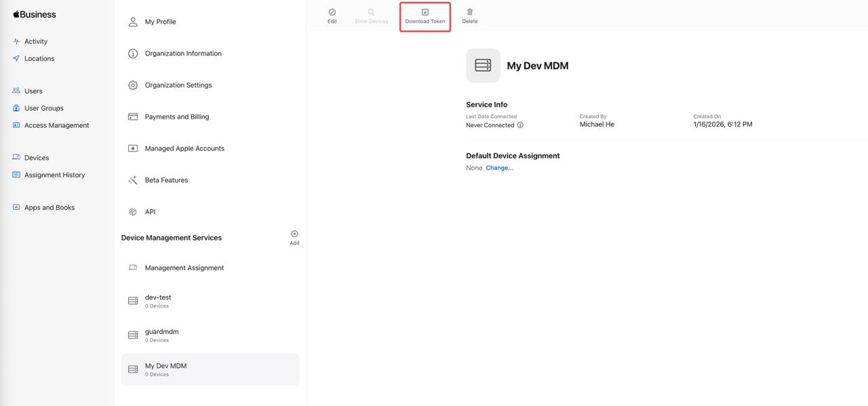
Task: Click the API cube icon
Action: 133,212
